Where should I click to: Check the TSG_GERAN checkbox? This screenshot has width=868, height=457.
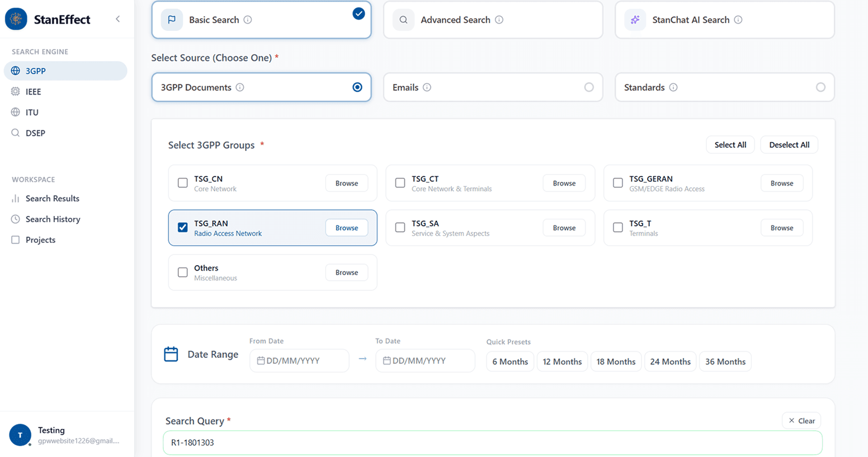point(618,183)
